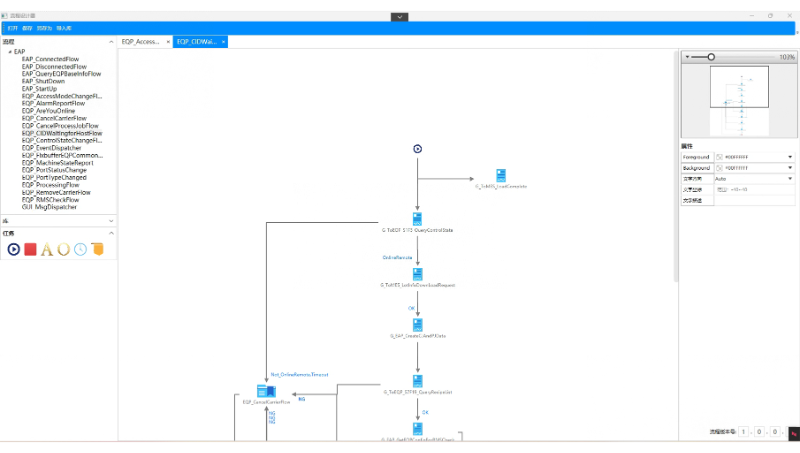Select EQP_CancelProcessJobFlow tree item
800x453 pixels.
click(x=60, y=125)
